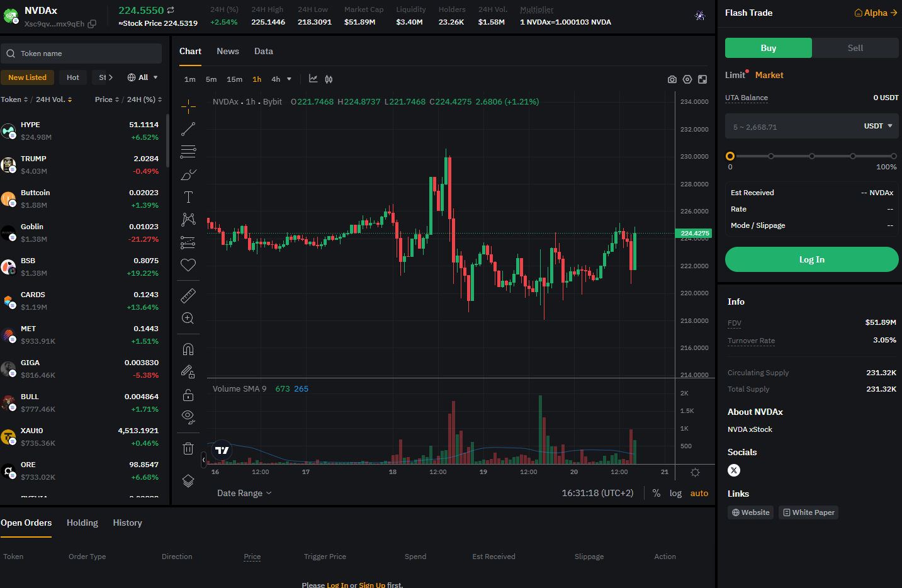Open the USDT currency dropdown
Screen dimensions: 902x588
(x=878, y=126)
